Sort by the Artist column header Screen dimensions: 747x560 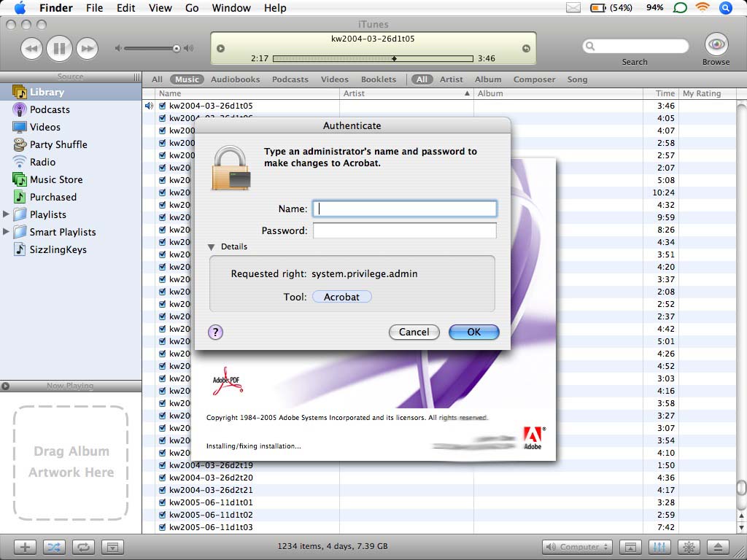(x=407, y=93)
